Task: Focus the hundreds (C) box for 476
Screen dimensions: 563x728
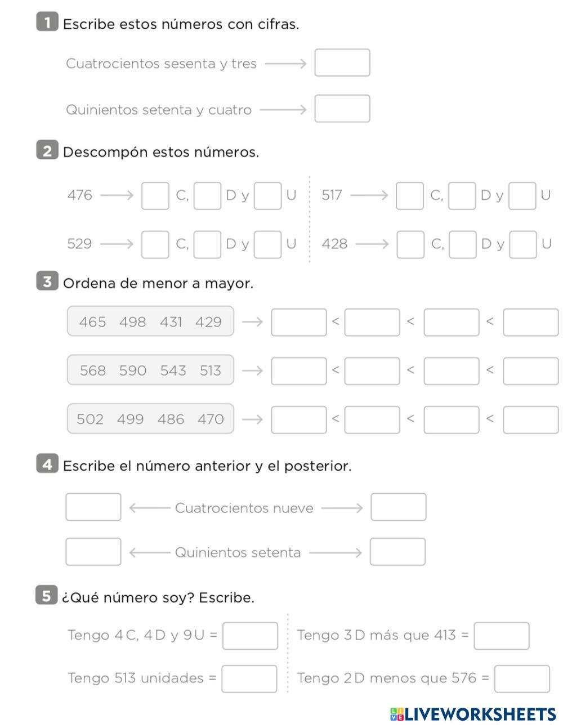Action: point(155,195)
